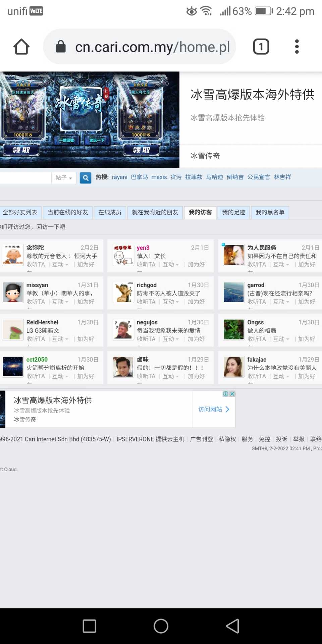This screenshot has height=644, width=322.
Task: Click the forum search input field
Action: (25, 178)
